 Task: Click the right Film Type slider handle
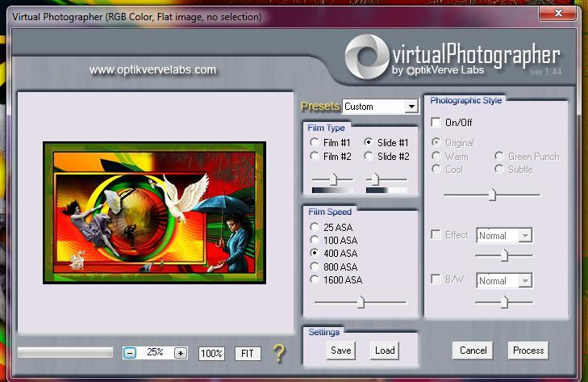[375, 179]
